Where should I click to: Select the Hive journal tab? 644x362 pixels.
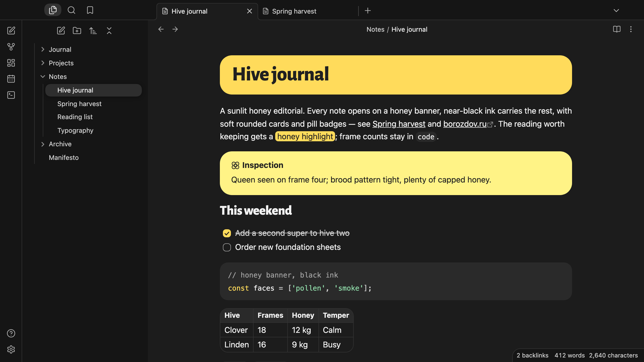coord(207,11)
